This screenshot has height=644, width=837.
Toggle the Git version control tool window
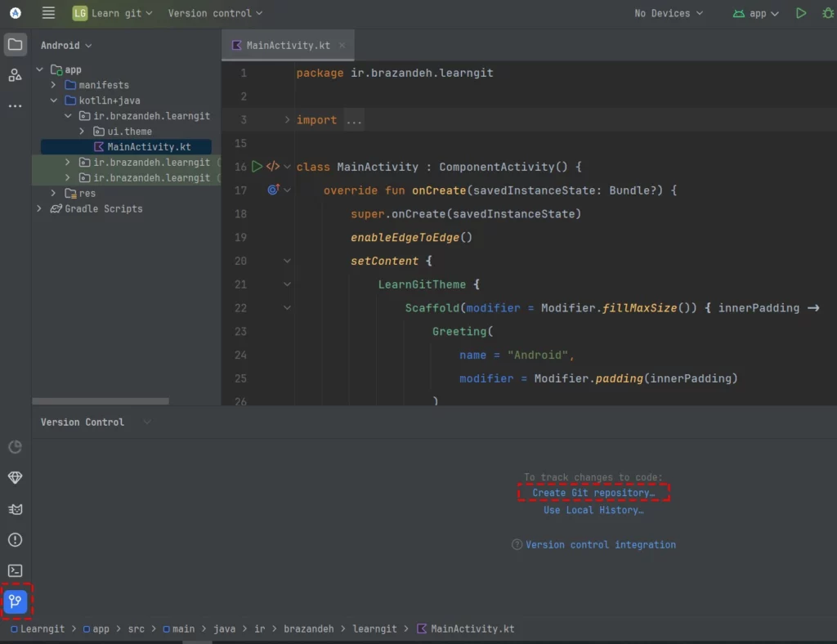[15, 602]
